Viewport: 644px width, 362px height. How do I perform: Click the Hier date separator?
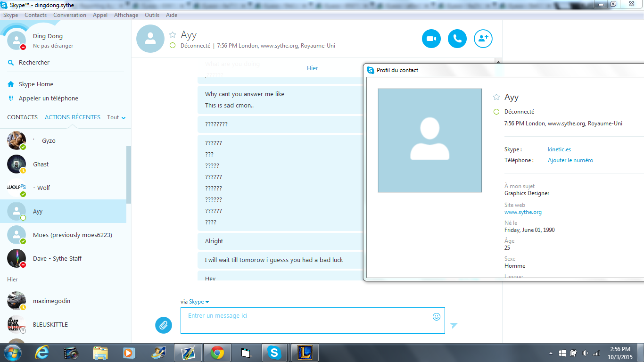pos(313,68)
